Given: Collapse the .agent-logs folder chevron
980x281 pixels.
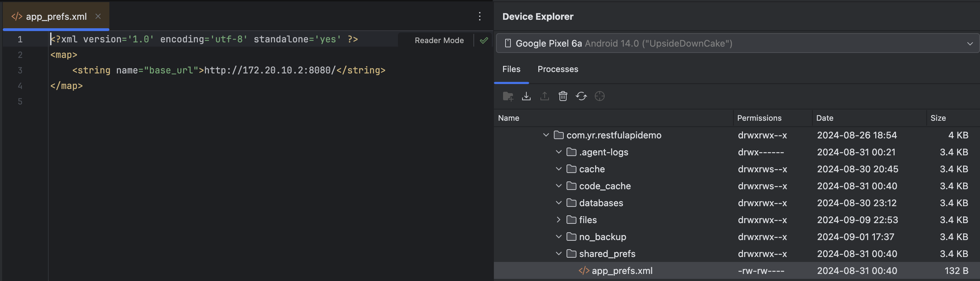Looking at the screenshot, I should [x=558, y=152].
